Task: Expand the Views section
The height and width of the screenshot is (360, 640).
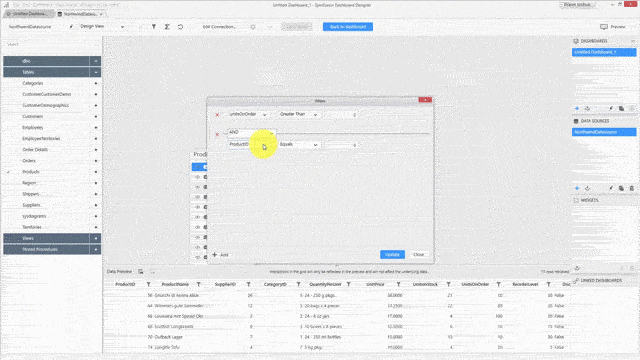Action: (x=96, y=238)
